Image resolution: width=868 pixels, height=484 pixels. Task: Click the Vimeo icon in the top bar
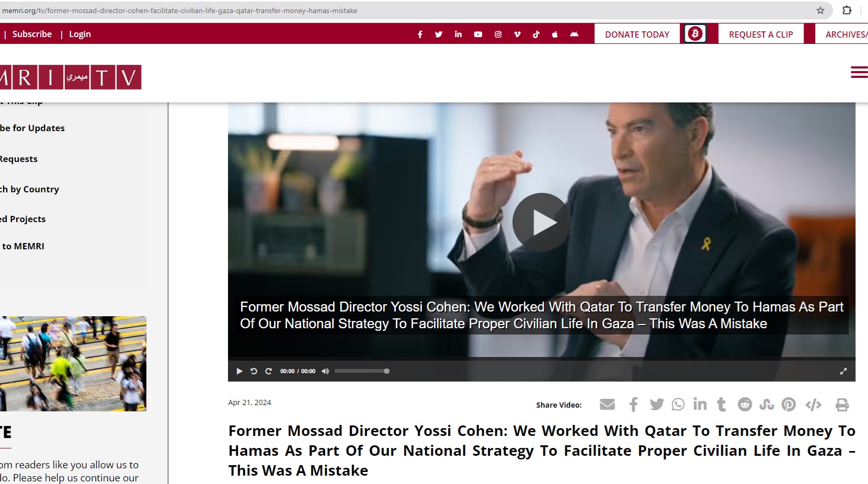517,34
